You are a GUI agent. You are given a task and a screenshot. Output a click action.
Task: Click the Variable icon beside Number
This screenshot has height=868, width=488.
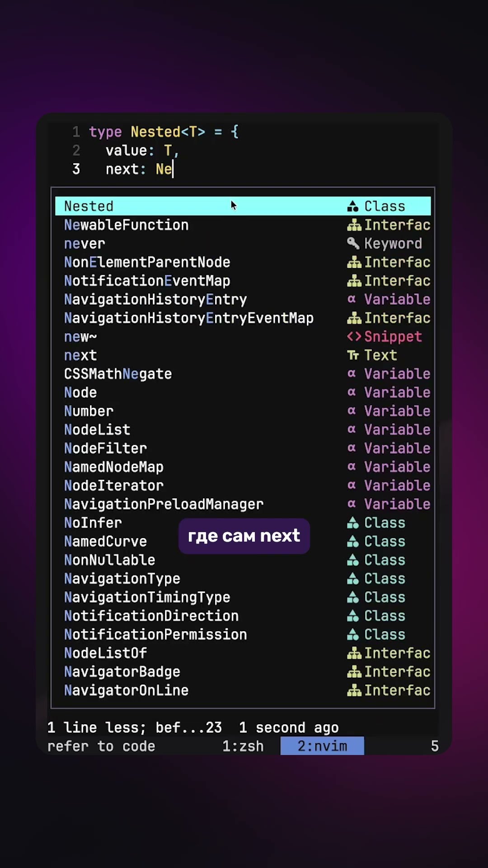[x=352, y=411]
